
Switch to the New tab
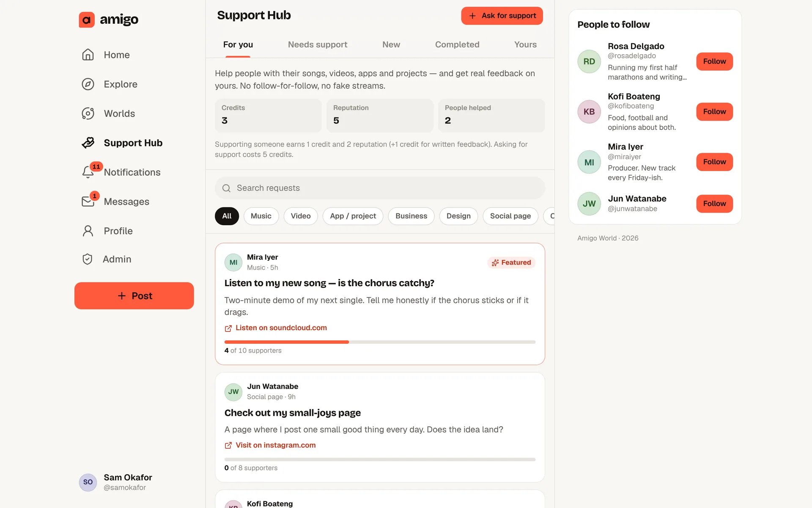tap(391, 44)
